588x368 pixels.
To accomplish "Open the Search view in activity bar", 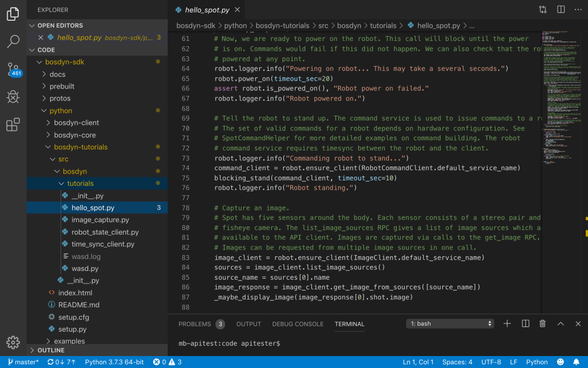I will coord(13,41).
